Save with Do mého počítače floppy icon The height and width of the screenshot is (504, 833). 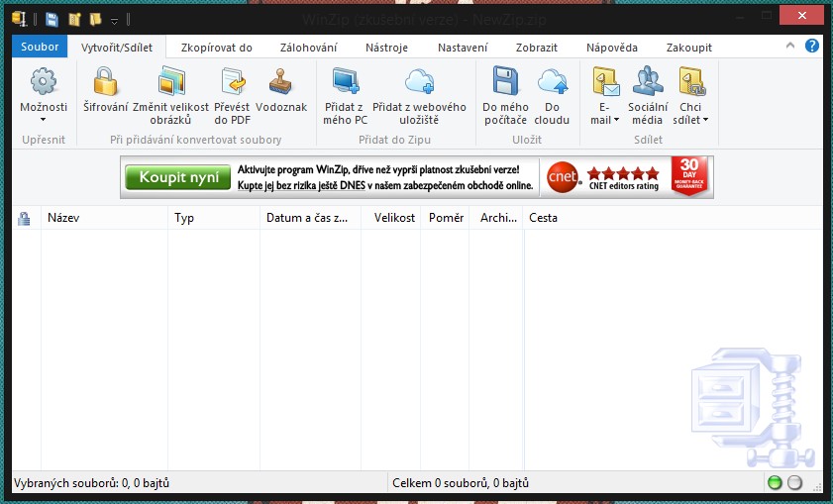click(505, 81)
